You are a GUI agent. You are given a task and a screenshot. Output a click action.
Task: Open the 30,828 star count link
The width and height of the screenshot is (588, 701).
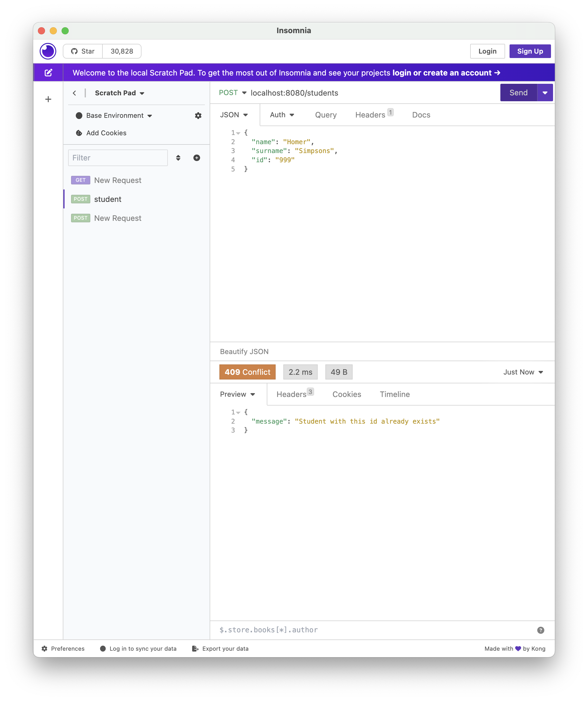[122, 51]
